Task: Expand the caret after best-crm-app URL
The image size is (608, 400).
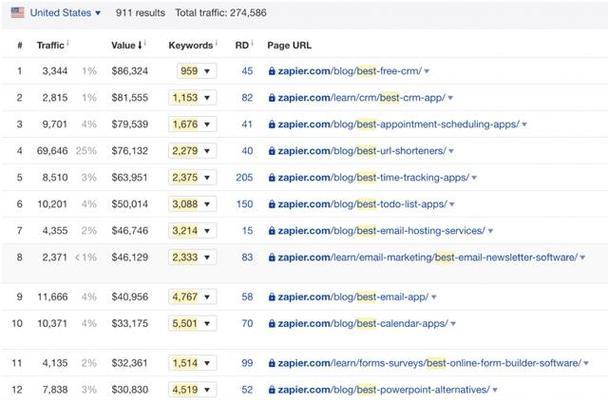Action: (451, 98)
